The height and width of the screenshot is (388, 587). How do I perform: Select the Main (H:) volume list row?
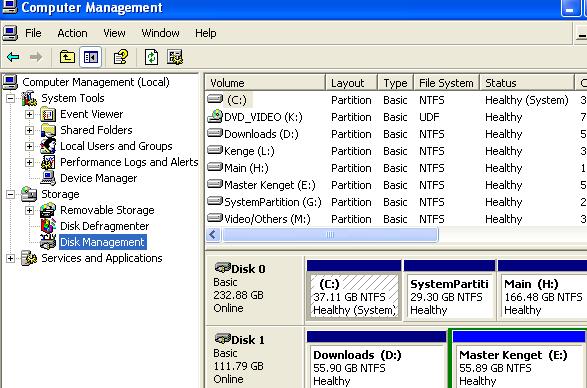[396, 168]
